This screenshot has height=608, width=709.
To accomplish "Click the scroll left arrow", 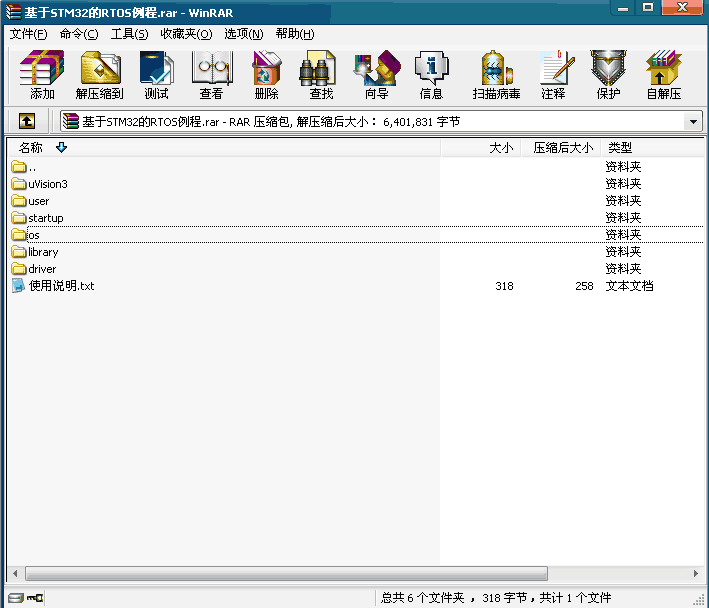I will (x=15, y=573).
